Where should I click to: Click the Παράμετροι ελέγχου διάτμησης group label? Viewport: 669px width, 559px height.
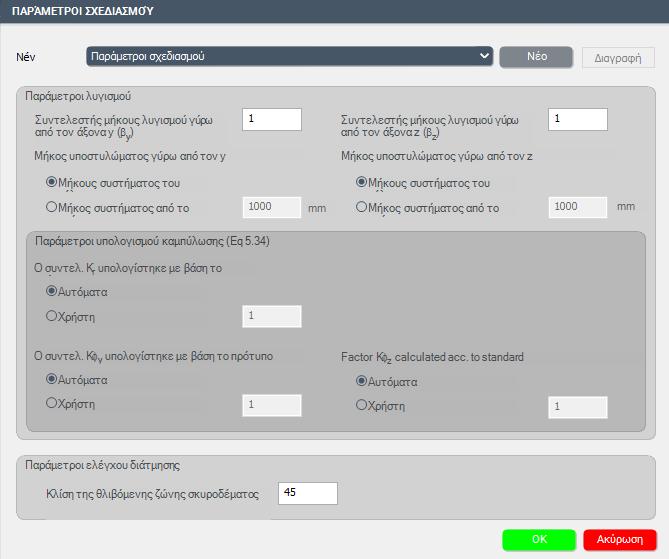[102, 465]
